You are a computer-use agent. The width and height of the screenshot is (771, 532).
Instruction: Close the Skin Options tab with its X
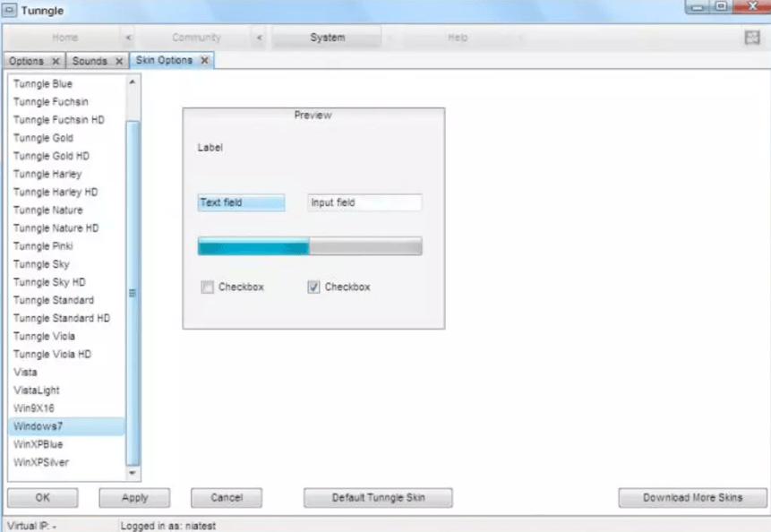pos(204,60)
